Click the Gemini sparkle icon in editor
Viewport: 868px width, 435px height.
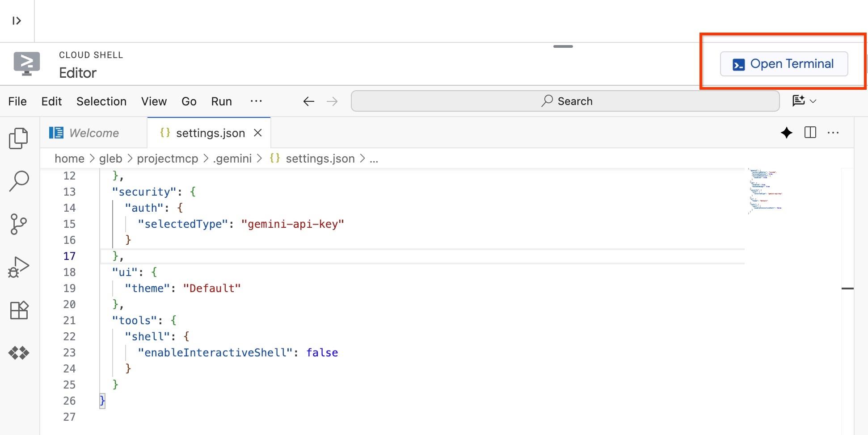787,133
